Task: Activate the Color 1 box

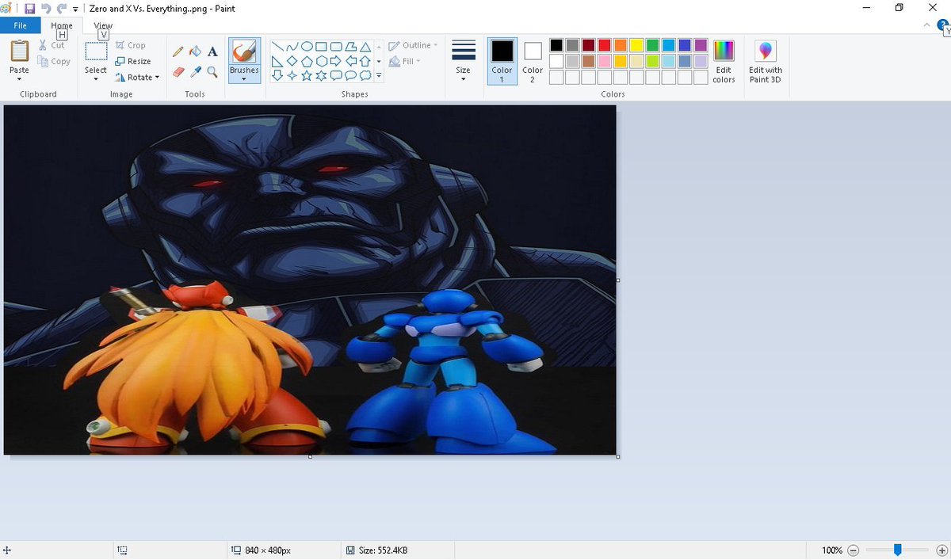Action: coord(502,61)
